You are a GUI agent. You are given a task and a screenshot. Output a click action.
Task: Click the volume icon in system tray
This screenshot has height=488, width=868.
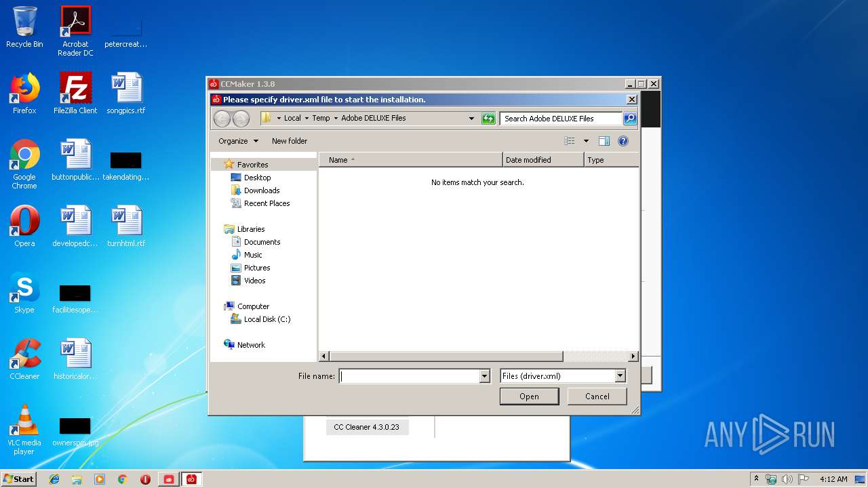click(x=787, y=479)
